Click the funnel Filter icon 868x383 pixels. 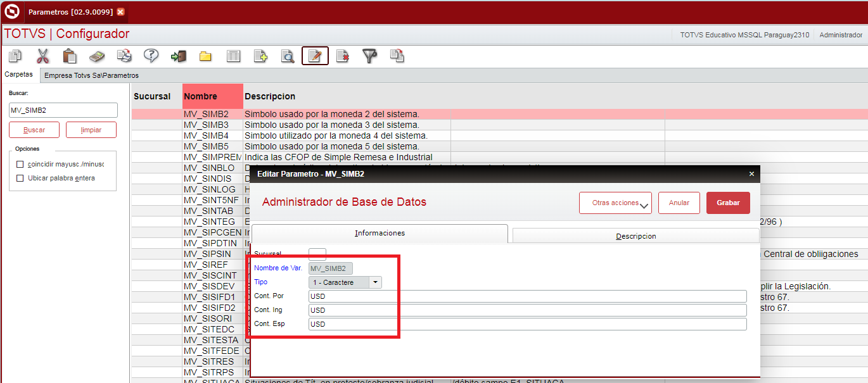click(x=369, y=56)
